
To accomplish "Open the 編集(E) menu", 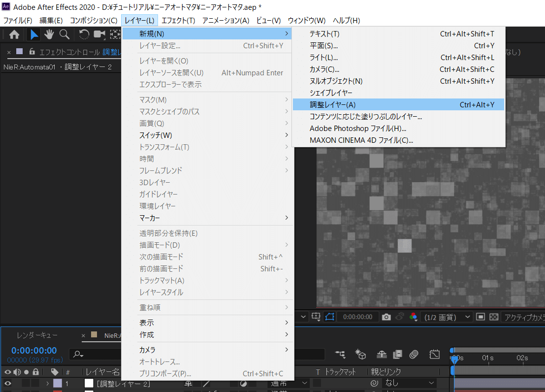I will pos(51,21).
